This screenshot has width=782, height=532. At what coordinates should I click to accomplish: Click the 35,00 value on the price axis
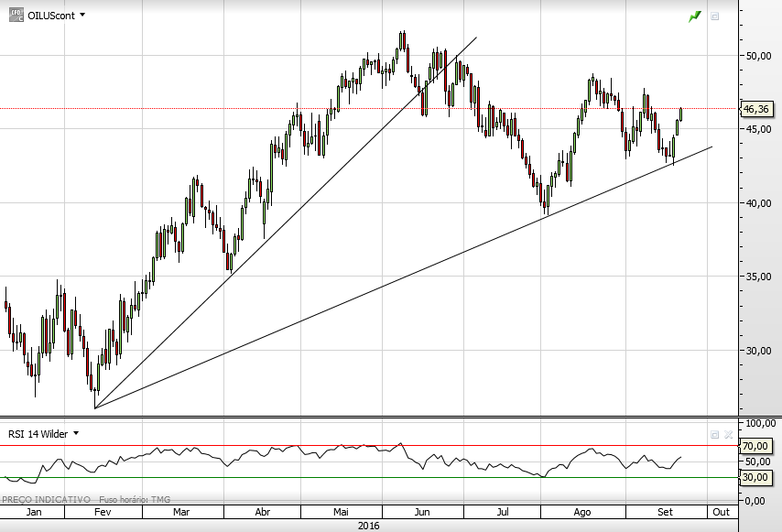point(758,277)
